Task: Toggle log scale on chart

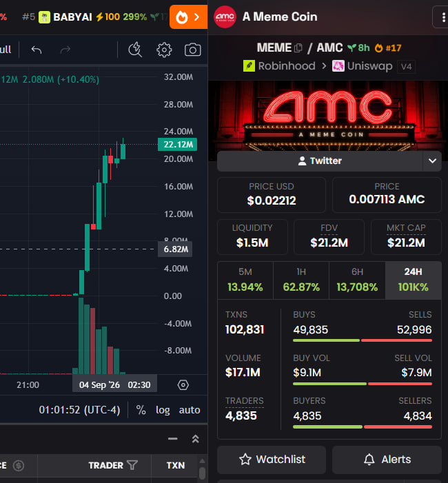Action: click(163, 410)
